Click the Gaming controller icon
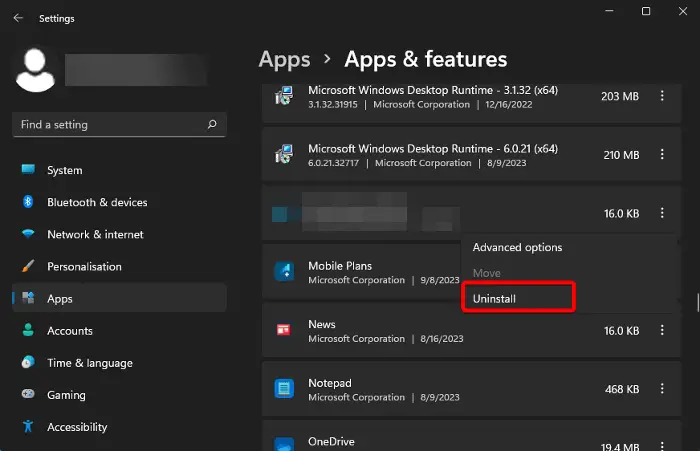This screenshot has height=451, width=700. [x=28, y=394]
